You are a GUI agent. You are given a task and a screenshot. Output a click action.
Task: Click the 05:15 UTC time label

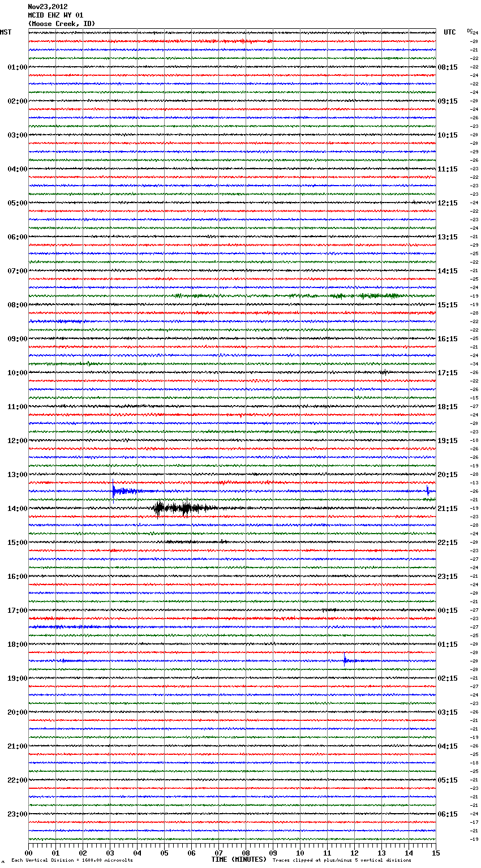[x=448, y=780]
